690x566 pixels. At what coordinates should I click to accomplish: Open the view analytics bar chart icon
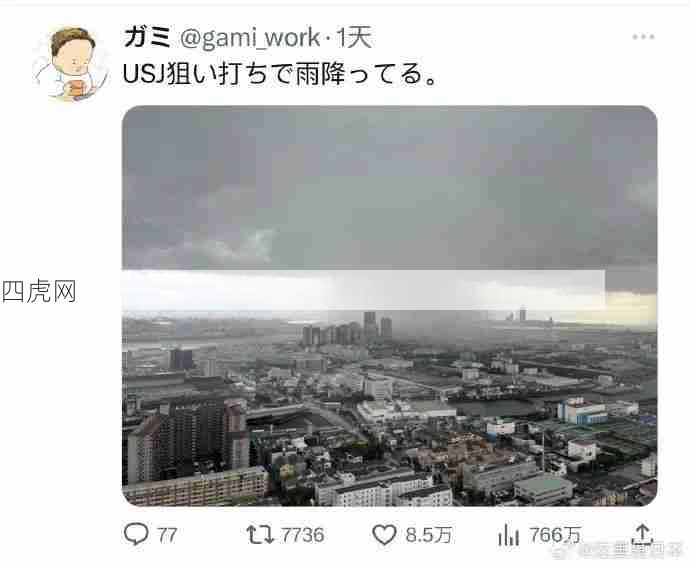508,535
